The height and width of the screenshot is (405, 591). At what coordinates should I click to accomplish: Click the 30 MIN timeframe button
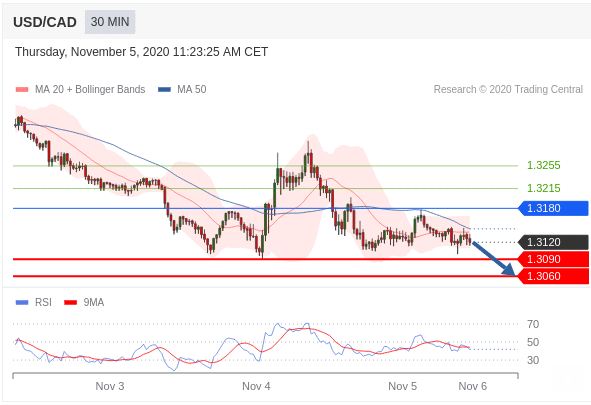coord(110,22)
